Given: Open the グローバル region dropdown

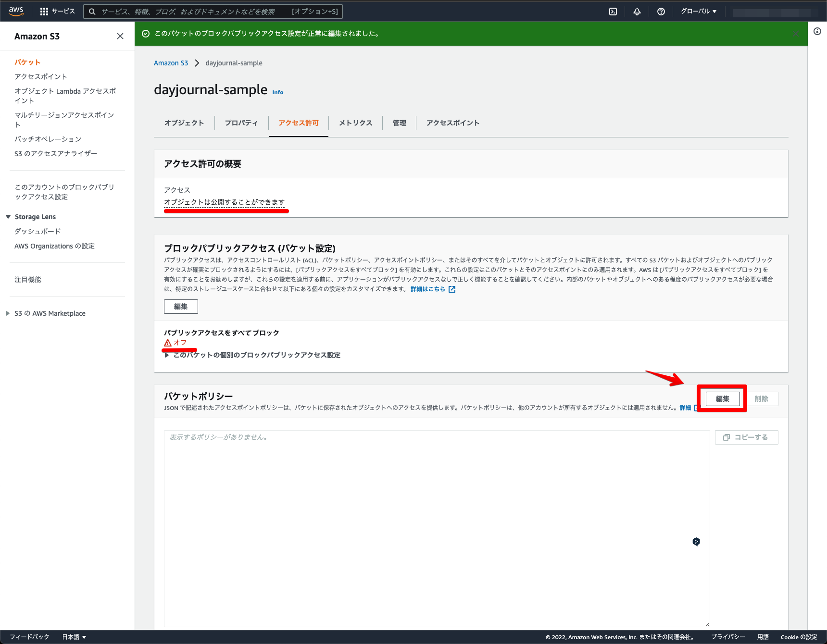Looking at the screenshot, I should point(699,12).
